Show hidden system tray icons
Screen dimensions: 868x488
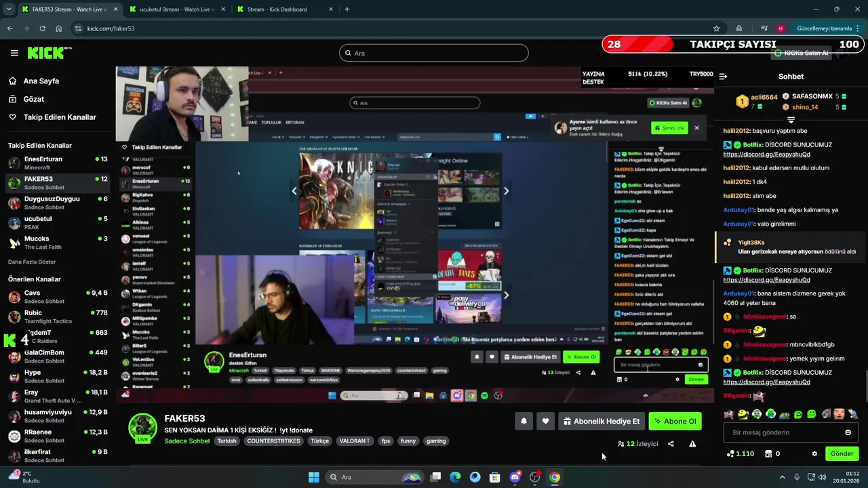coord(782,477)
